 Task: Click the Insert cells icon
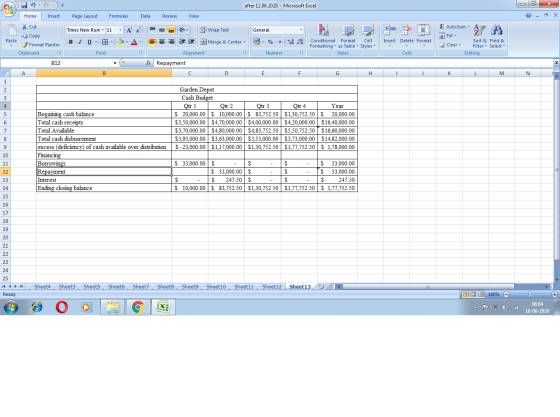click(x=389, y=31)
